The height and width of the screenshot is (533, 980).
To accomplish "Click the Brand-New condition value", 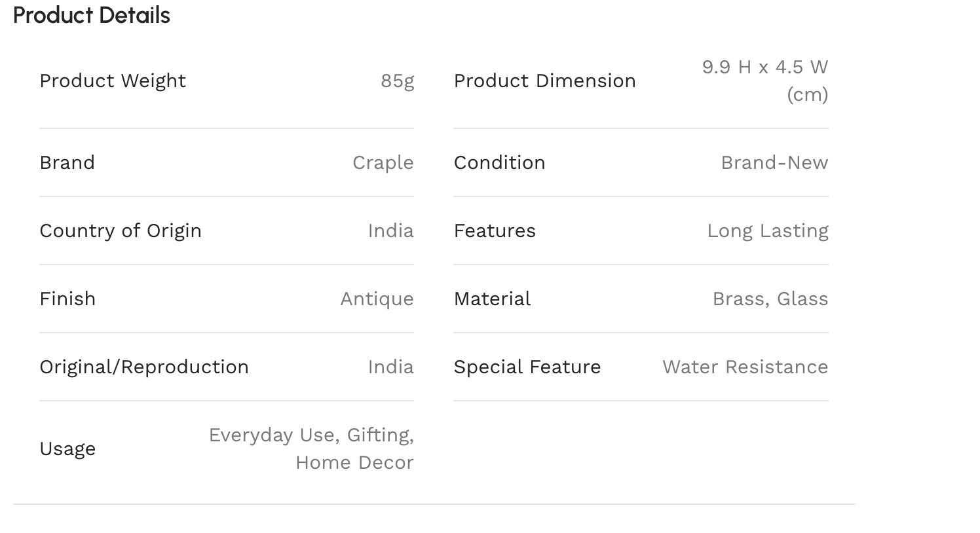I will [x=774, y=162].
